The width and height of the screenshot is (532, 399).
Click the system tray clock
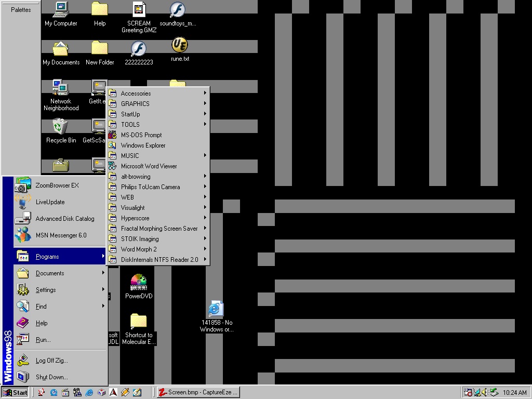514,392
